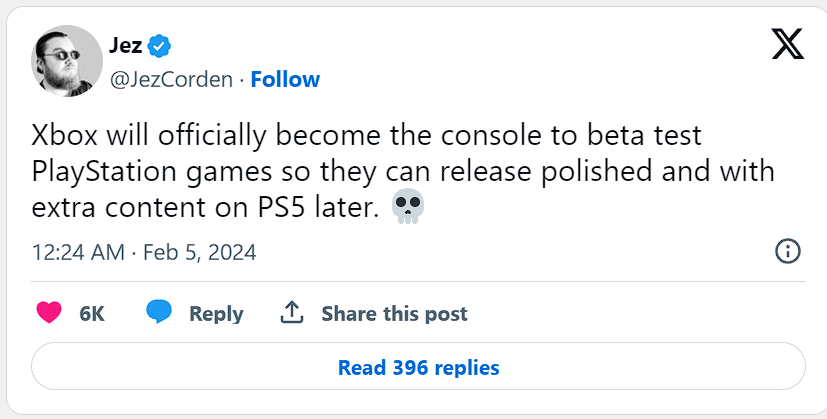The width and height of the screenshot is (827, 419).
Task: Select the Share this post label
Action: 394,314
